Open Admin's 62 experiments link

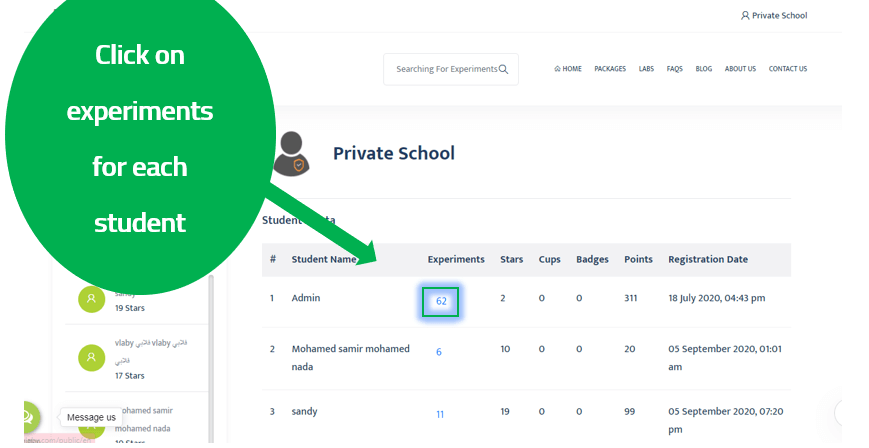click(x=441, y=301)
